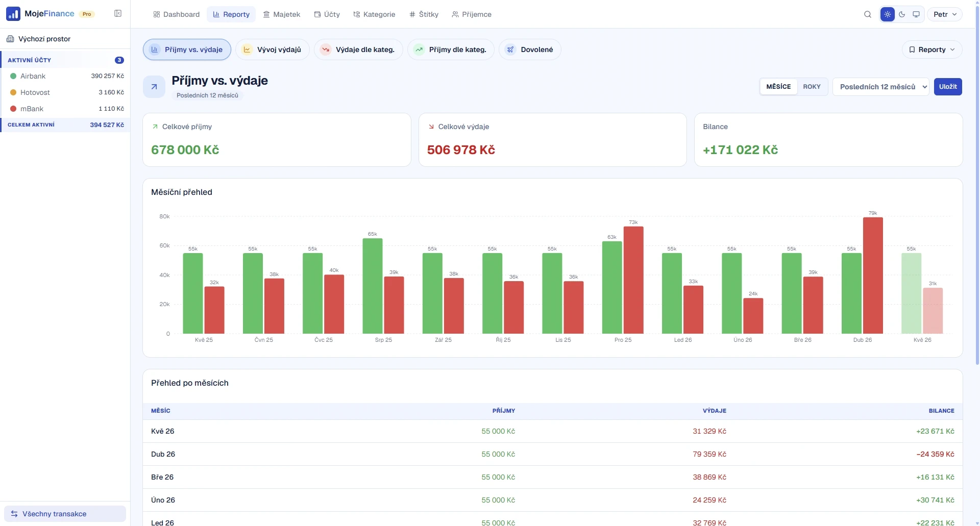Screen dimensions: 980x526
Task: Open the Kategorie navigation tab
Action: tap(374, 14)
